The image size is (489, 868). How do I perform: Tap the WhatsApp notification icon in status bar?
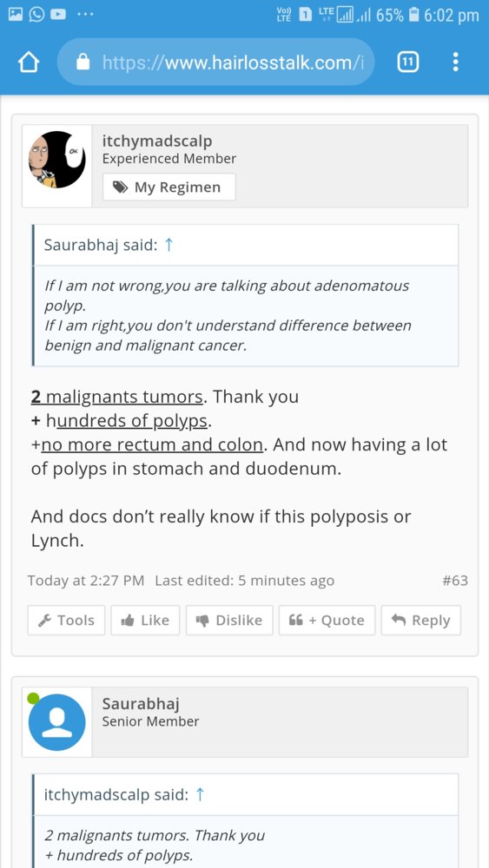coord(36,15)
